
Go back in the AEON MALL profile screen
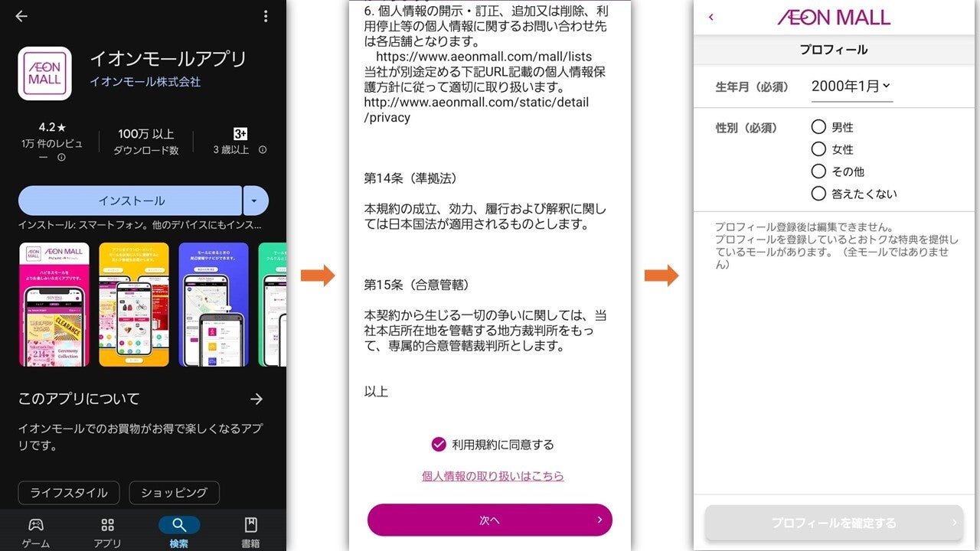point(711,17)
